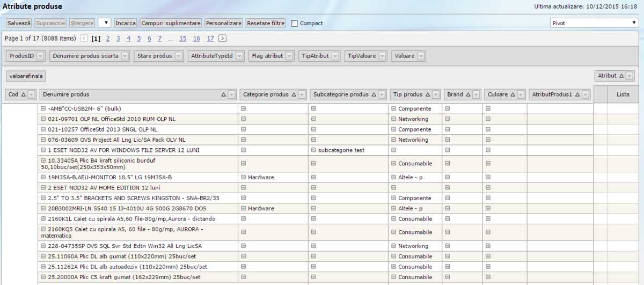Click filter icon on Culoare column
644x285 pixels.
522,94
